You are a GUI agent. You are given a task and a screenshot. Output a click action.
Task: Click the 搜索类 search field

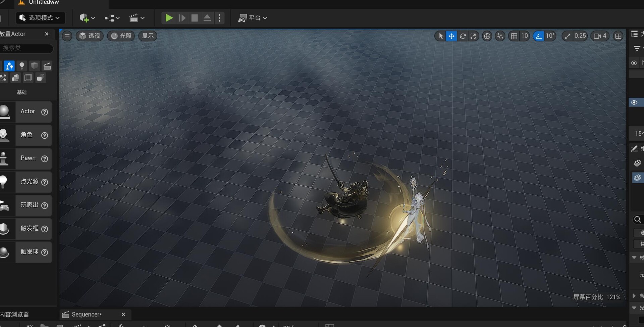[27, 48]
